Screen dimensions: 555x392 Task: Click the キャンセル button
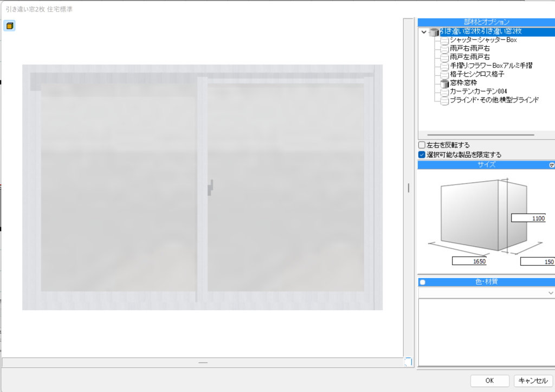(533, 381)
